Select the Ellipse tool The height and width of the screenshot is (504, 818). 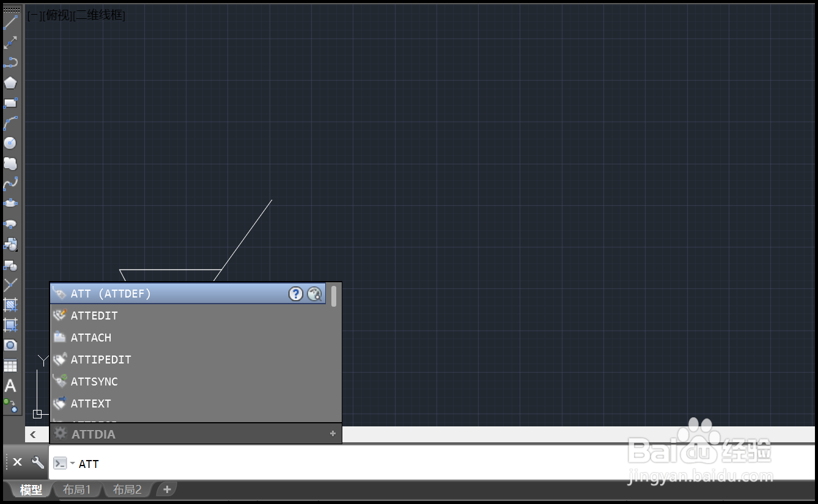point(10,203)
